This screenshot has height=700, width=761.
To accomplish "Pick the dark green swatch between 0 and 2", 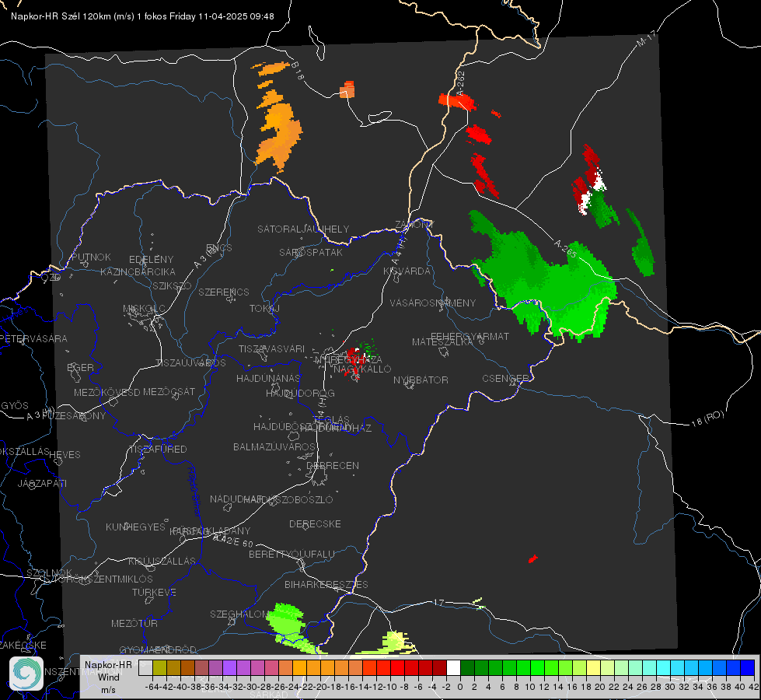I will pos(467,668).
